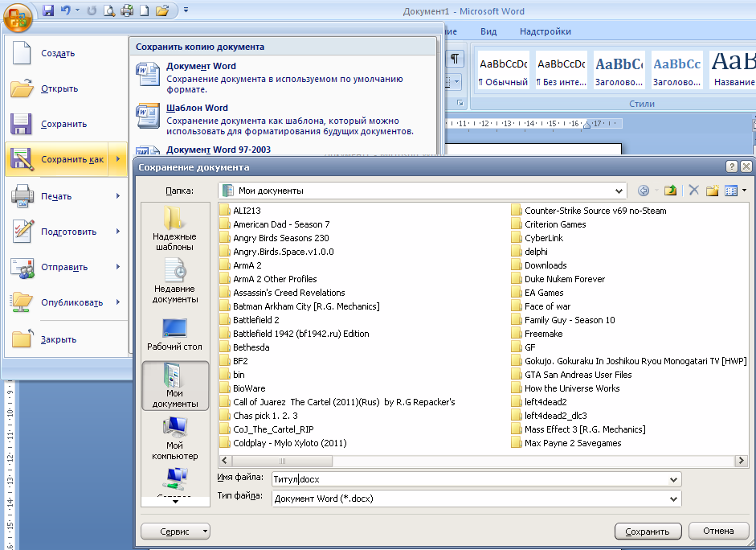Click the round Office button
The width and height of the screenshot is (756, 550).
point(18,18)
